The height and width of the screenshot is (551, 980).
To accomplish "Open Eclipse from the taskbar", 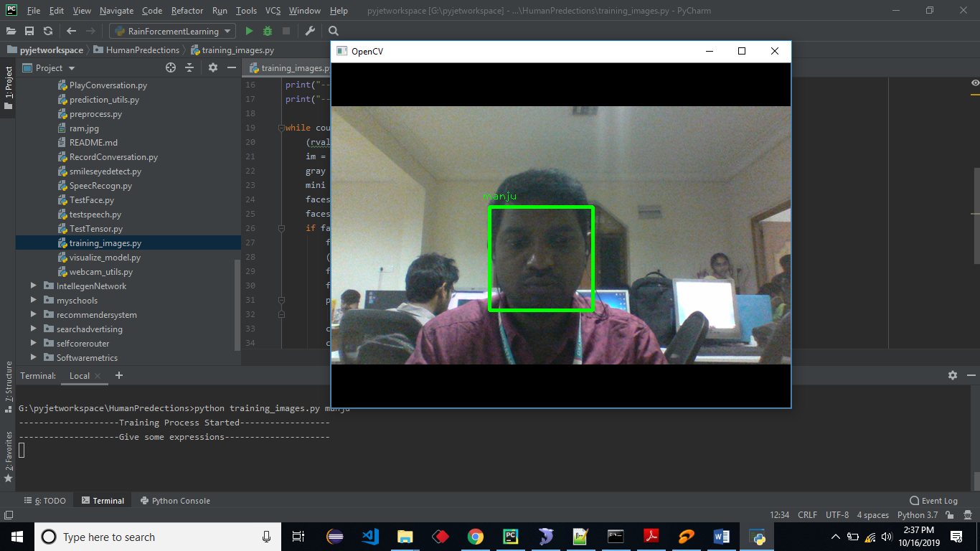I will (335, 536).
